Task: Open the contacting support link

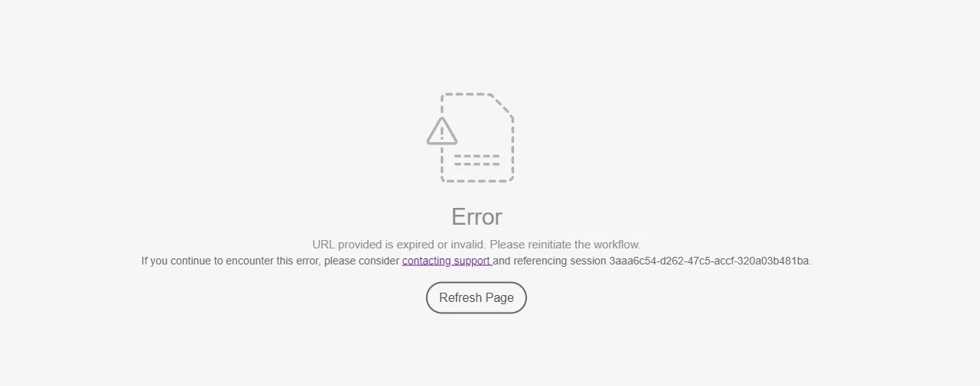Action: point(447,261)
